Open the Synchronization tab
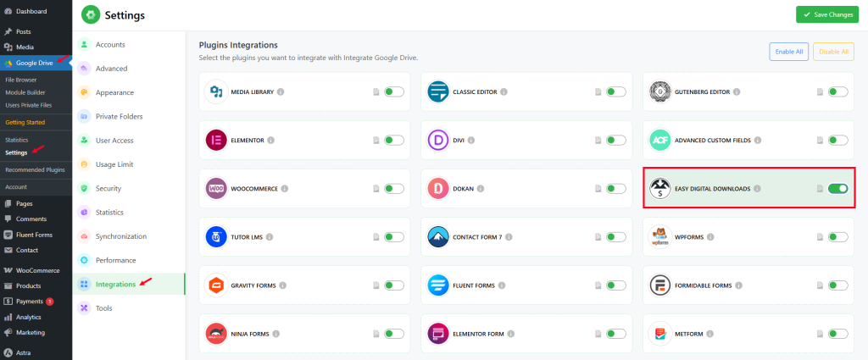This screenshot has height=360, width=868. pyautogui.click(x=129, y=236)
